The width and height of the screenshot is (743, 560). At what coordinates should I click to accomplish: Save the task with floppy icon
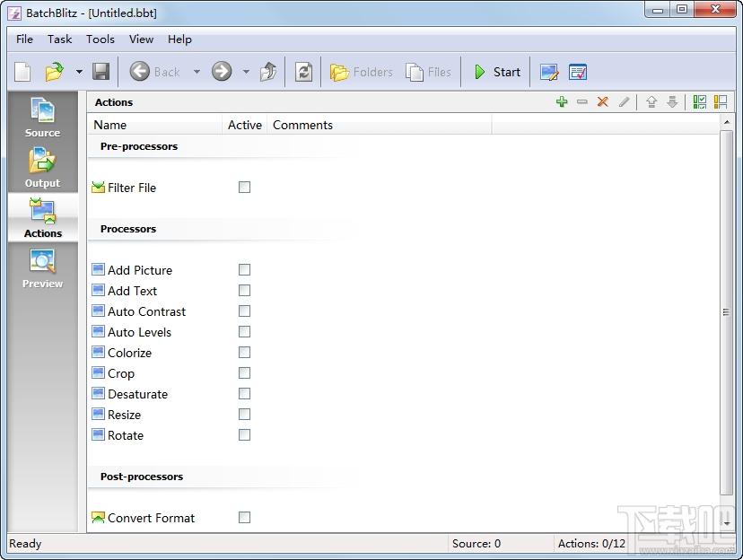(x=101, y=72)
